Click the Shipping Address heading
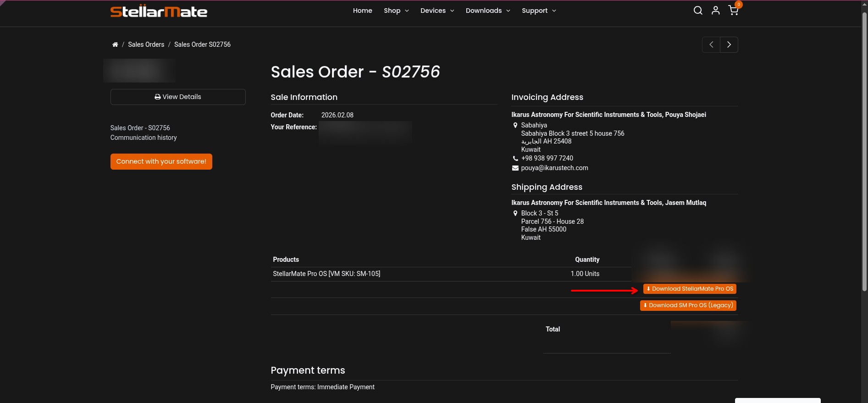Viewport: 868px width, 403px height. tap(547, 187)
